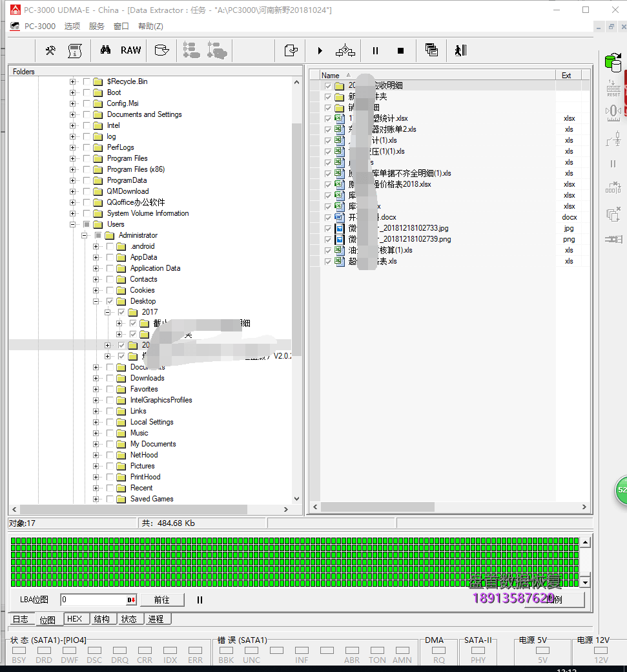Collapse the Administrator folder node
The width and height of the screenshot is (627, 672).
(85, 235)
